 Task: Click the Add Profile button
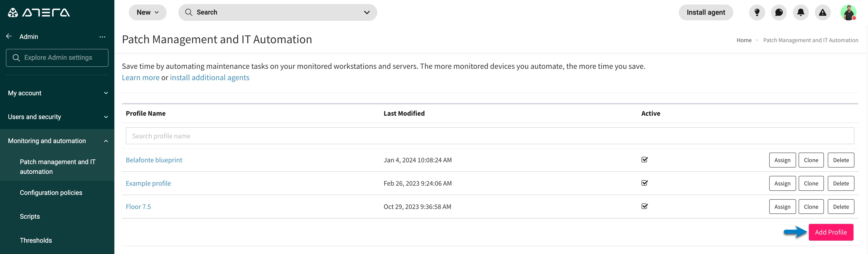tap(831, 232)
